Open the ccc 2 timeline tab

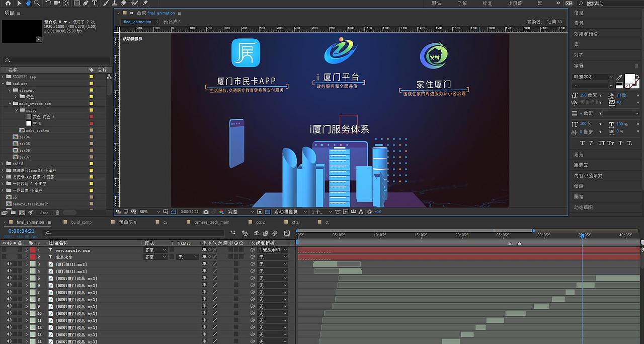coord(260,222)
